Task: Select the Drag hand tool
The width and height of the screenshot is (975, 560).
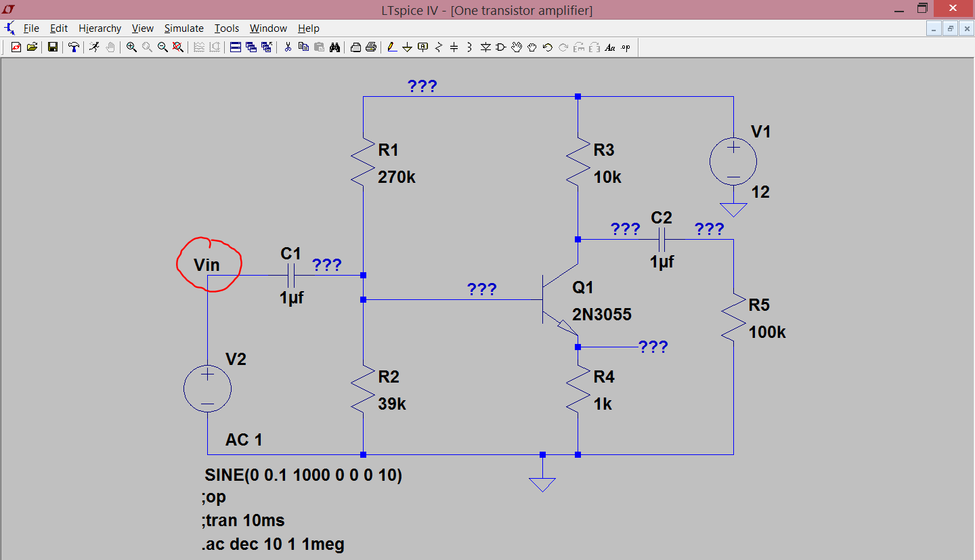Action: [532, 47]
